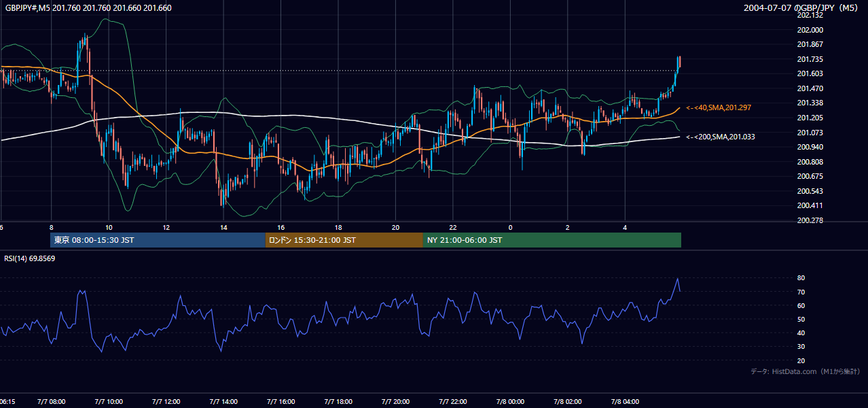Click the RSI scale value 40

[801, 333]
